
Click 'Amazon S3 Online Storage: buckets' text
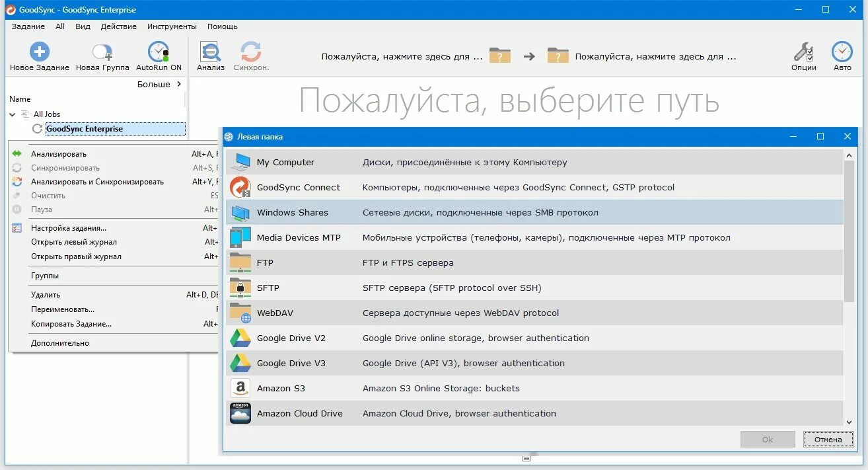point(441,389)
